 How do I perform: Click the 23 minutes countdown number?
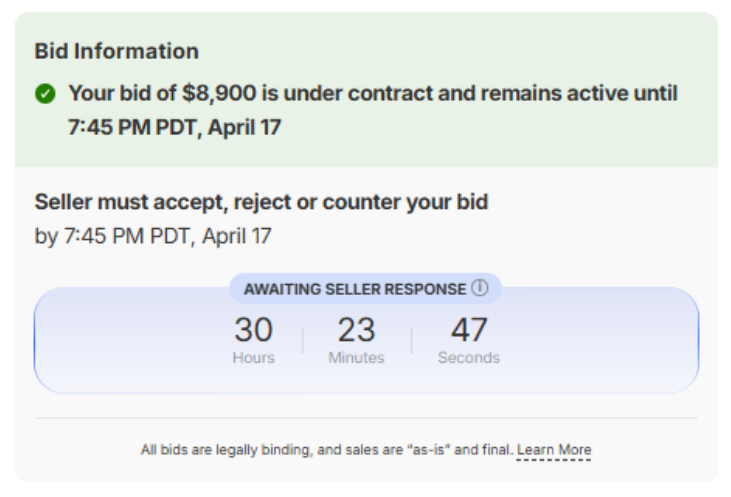pyautogui.click(x=356, y=330)
